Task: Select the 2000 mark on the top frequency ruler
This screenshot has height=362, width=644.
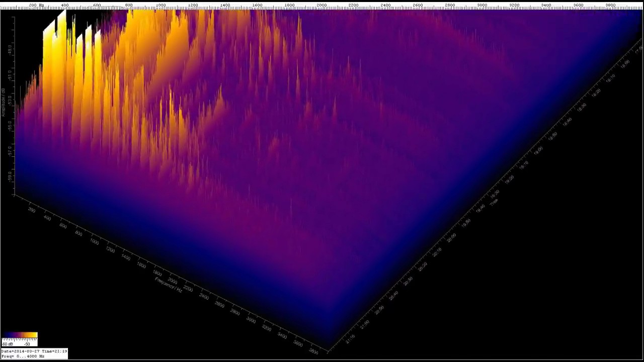Action: click(321, 5)
